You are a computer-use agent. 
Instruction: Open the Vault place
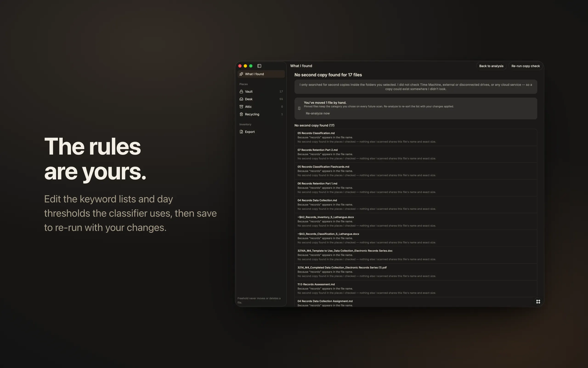[261, 92]
